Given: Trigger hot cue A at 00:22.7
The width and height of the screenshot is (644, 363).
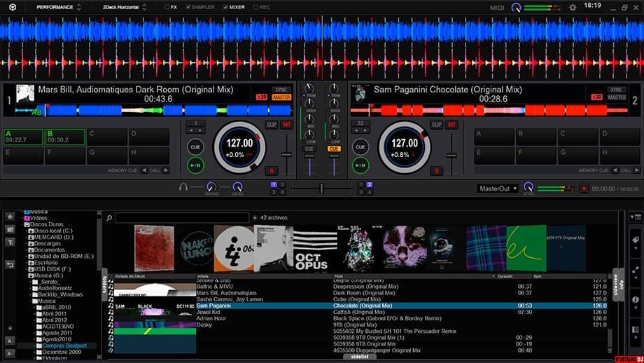Looking at the screenshot, I should point(23,137).
